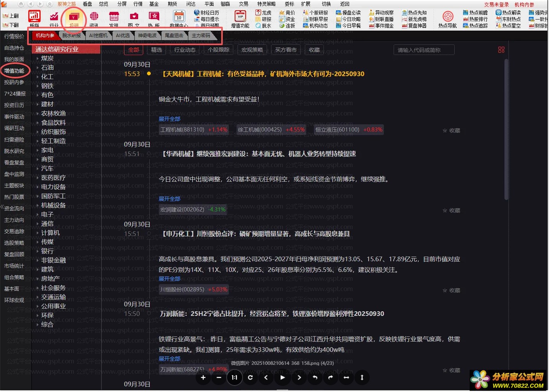The height and width of the screenshot is (392, 550).
Task: Click the forward arrow navigation icon
Action: [x=40, y=4]
